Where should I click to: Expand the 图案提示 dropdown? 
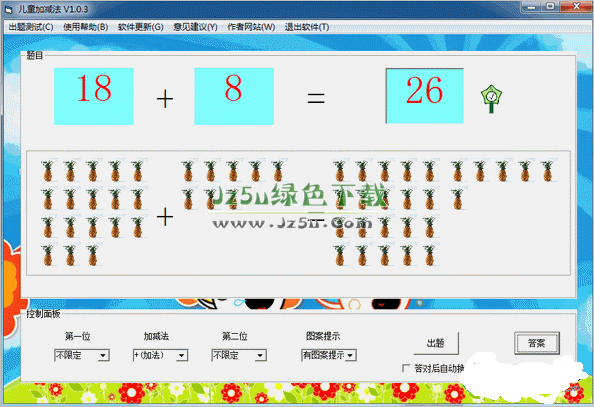coord(350,355)
